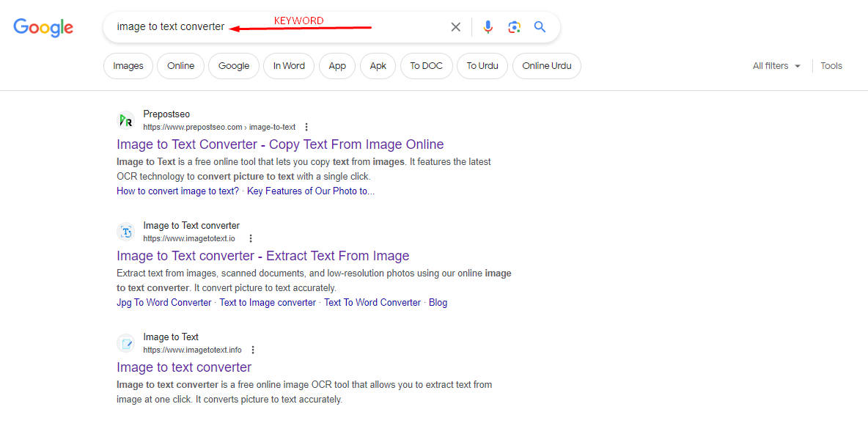The width and height of the screenshot is (868, 426).
Task: Clear the search box with X icon
Action: pyautogui.click(x=455, y=27)
